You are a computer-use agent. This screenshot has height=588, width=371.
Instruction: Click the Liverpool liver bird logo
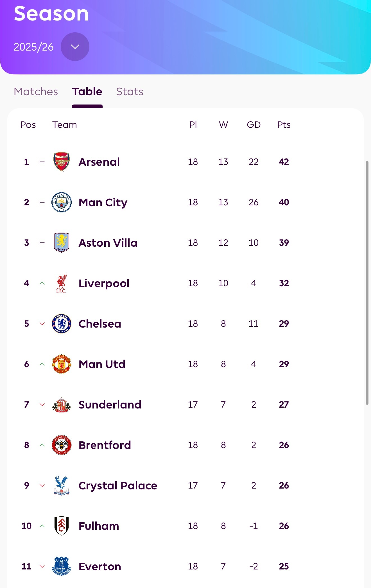coord(62,283)
